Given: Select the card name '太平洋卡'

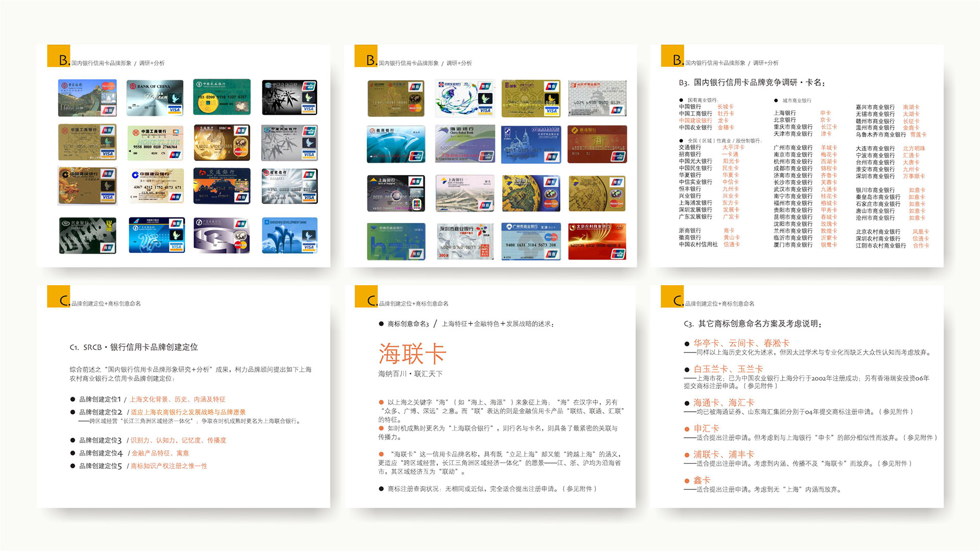Looking at the screenshot, I should [x=733, y=147].
